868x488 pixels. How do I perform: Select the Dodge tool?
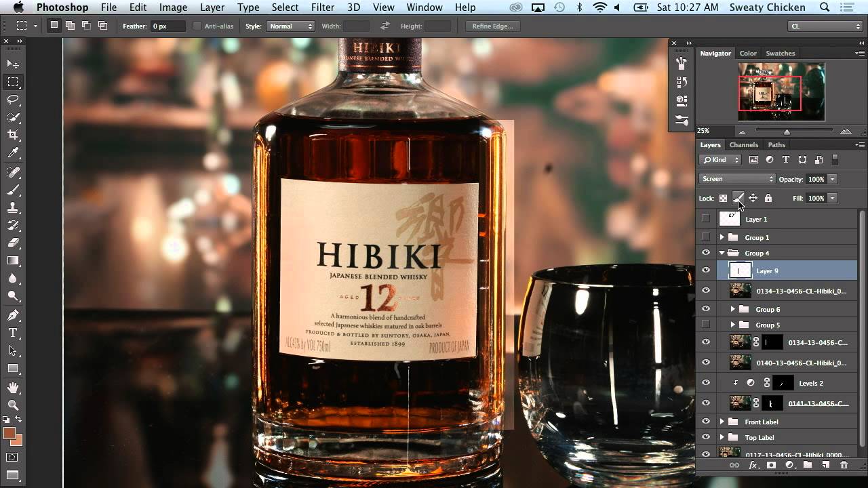click(13, 296)
